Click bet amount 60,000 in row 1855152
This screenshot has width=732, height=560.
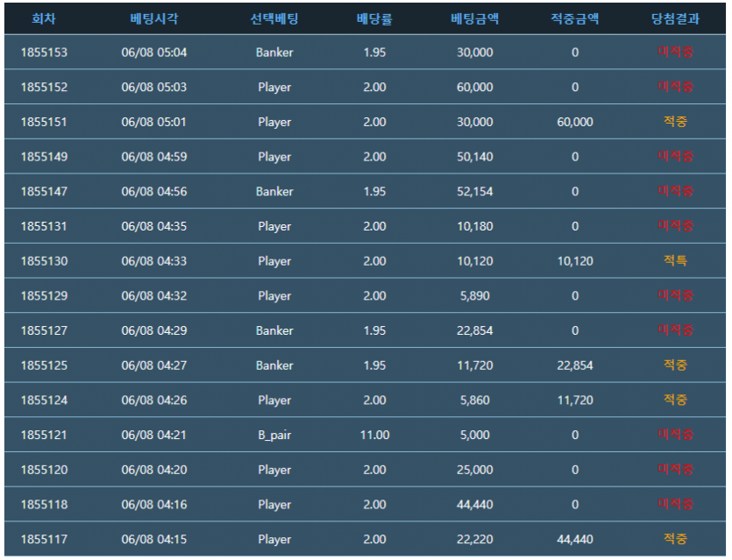point(475,88)
